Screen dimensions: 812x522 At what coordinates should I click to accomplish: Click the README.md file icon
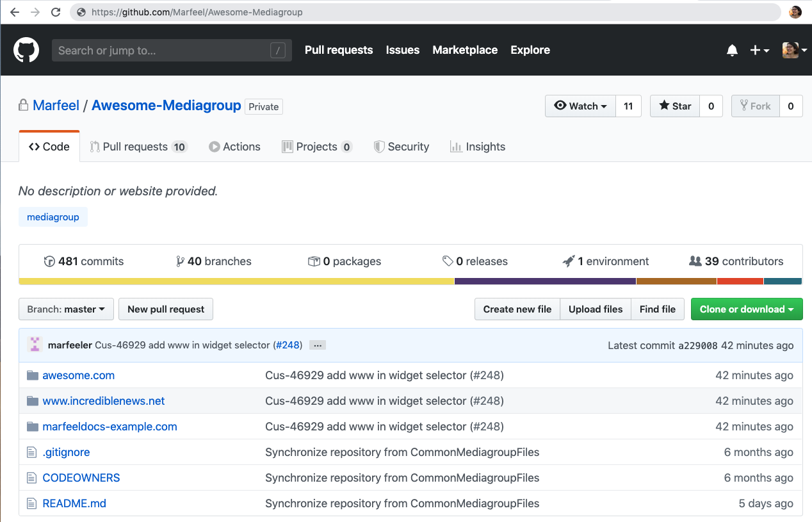point(32,503)
